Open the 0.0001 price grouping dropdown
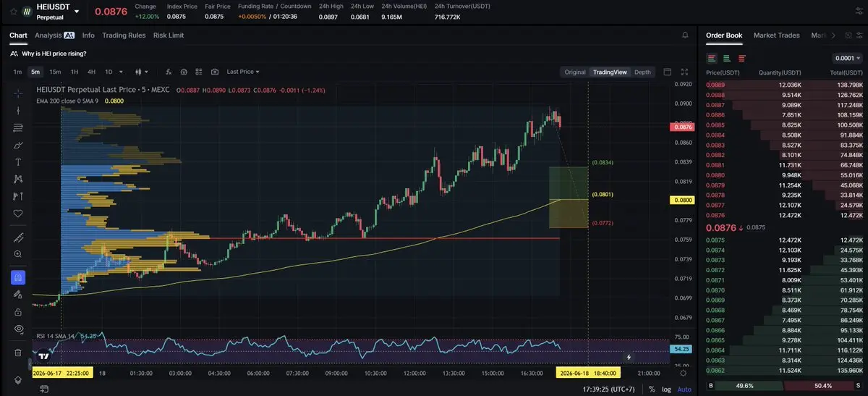The image size is (868, 396). [847, 58]
